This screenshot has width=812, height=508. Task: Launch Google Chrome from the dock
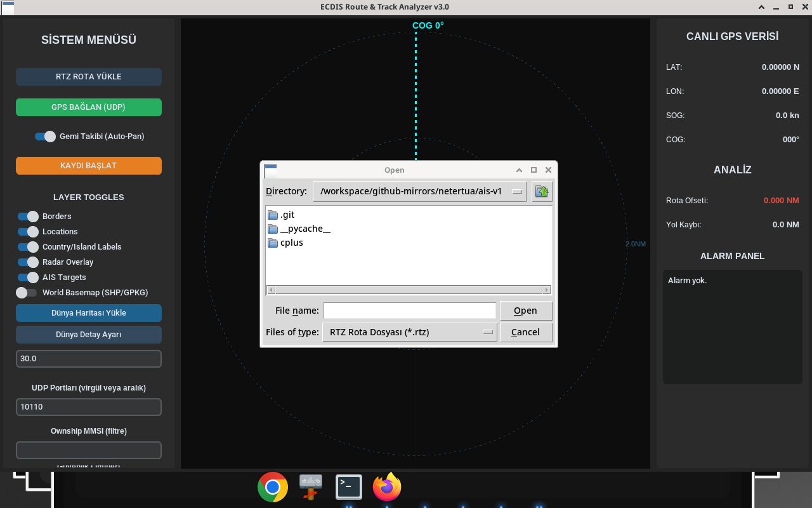pyautogui.click(x=273, y=487)
